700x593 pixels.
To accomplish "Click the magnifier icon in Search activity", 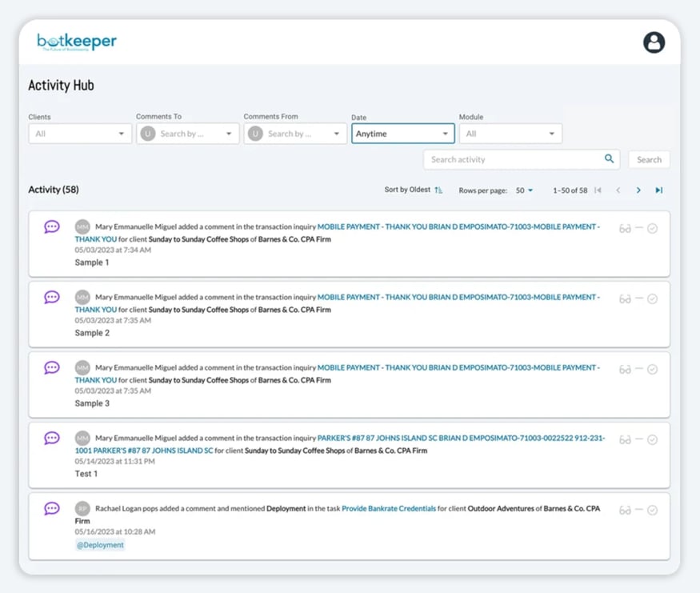I will point(609,159).
